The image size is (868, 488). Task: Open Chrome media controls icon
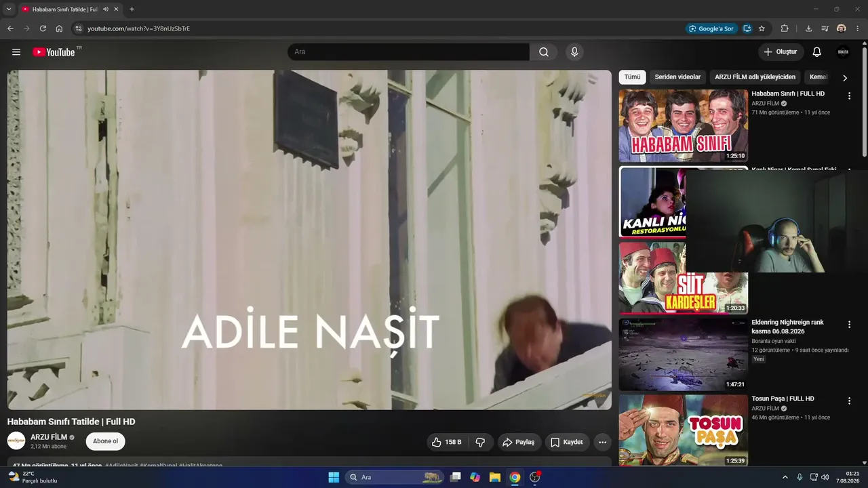[825, 28]
